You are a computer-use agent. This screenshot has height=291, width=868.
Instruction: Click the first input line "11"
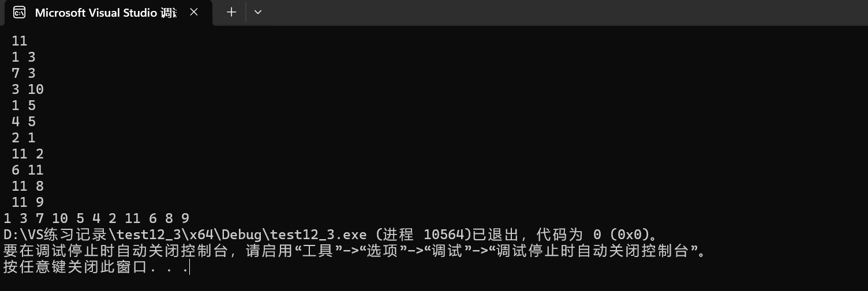19,41
